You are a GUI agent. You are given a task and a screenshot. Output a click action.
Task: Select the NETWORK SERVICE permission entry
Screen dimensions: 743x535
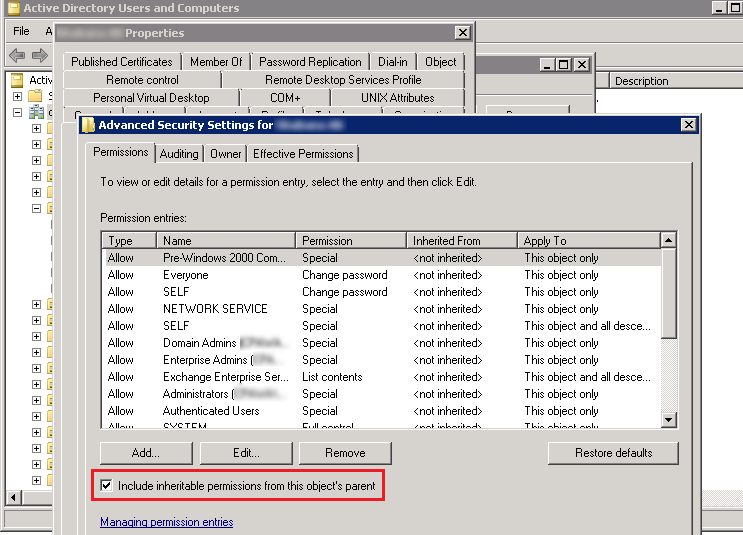tap(381, 309)
